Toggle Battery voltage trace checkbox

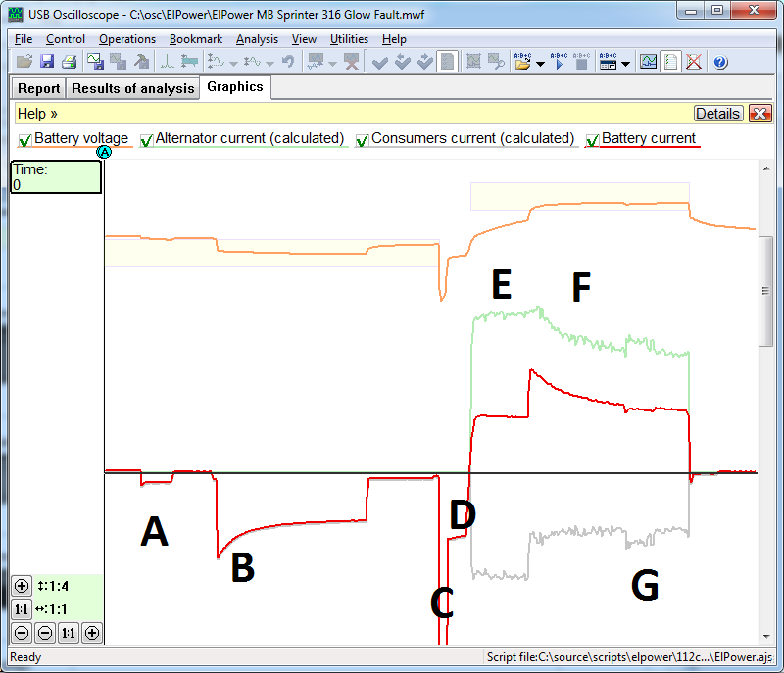click(x=24, y=140)
